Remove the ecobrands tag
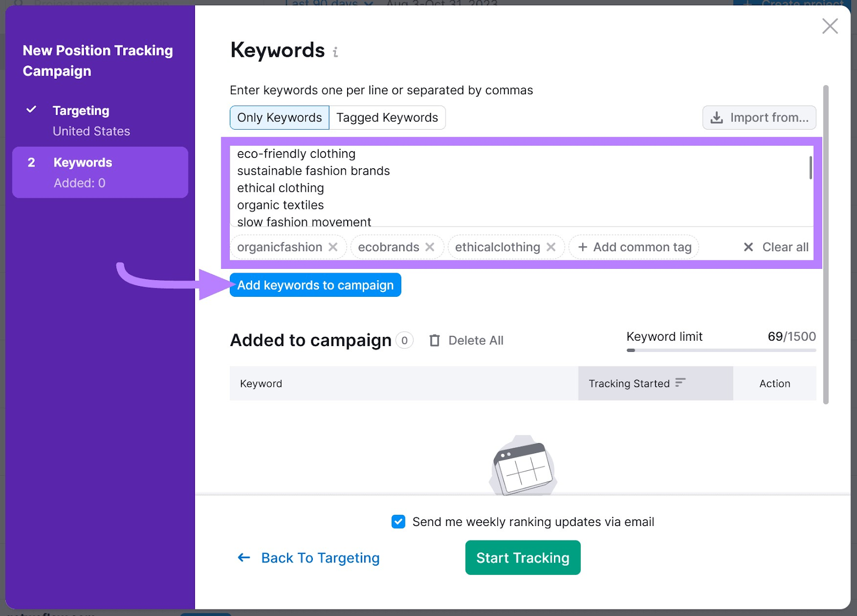 coord(430,247)
